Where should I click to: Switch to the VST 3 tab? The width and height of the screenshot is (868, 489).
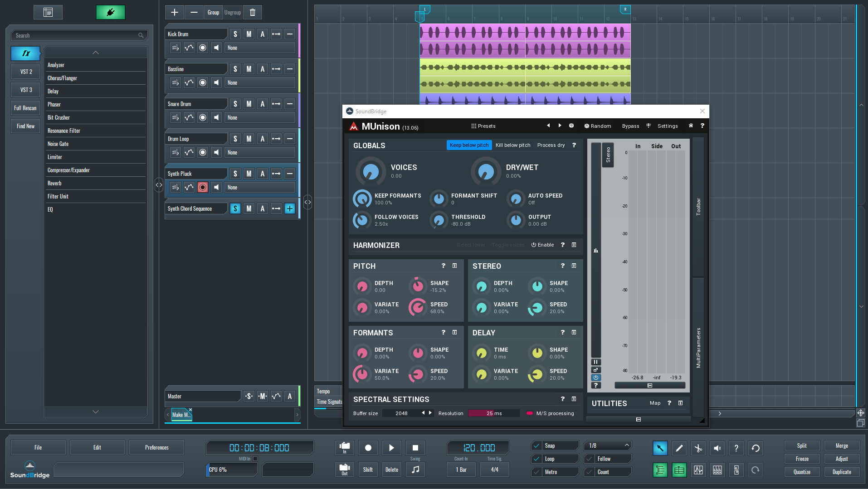tap(26, 90)
